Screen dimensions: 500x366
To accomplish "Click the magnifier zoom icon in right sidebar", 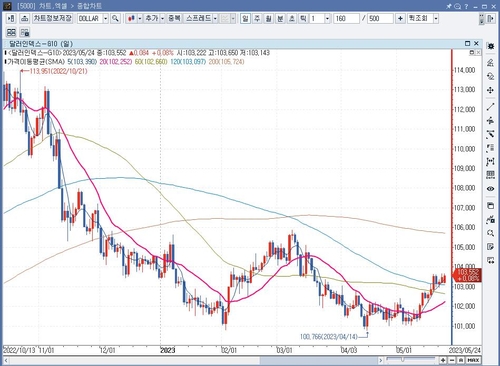I will [x=490, y=233].
